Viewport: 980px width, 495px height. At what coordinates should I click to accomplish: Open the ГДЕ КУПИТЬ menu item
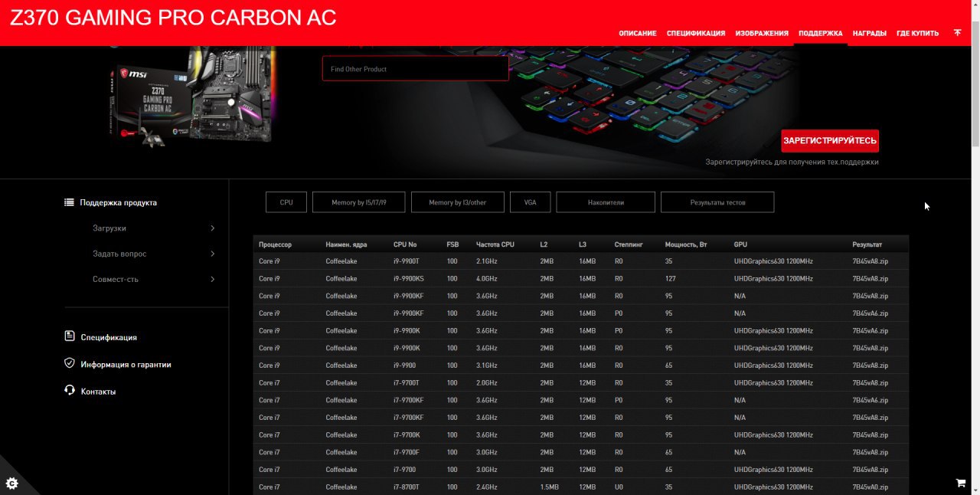(918, 33)
